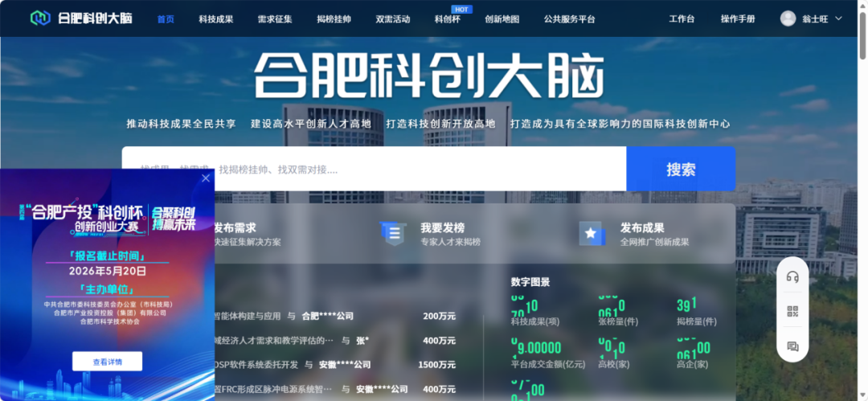Viewport: 868px width, 401px height.
Task: Open 揭榜挂帅 in the navigation
Action: [x=334, y=19]
